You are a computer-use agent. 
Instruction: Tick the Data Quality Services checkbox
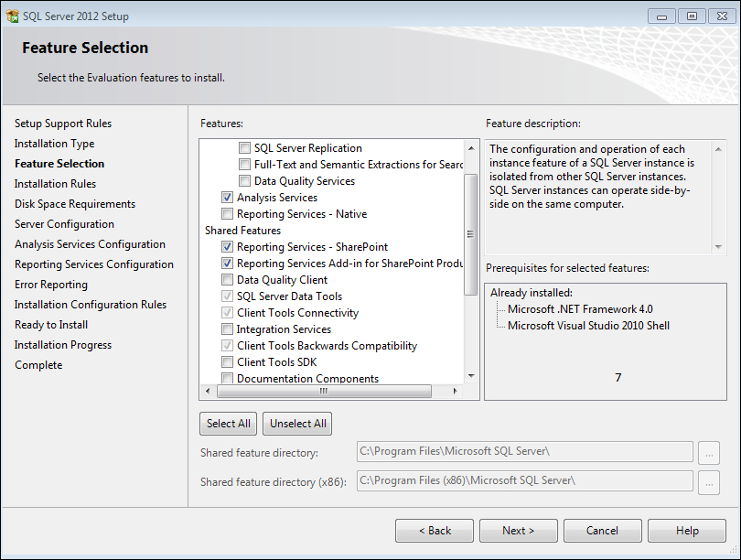244,181
